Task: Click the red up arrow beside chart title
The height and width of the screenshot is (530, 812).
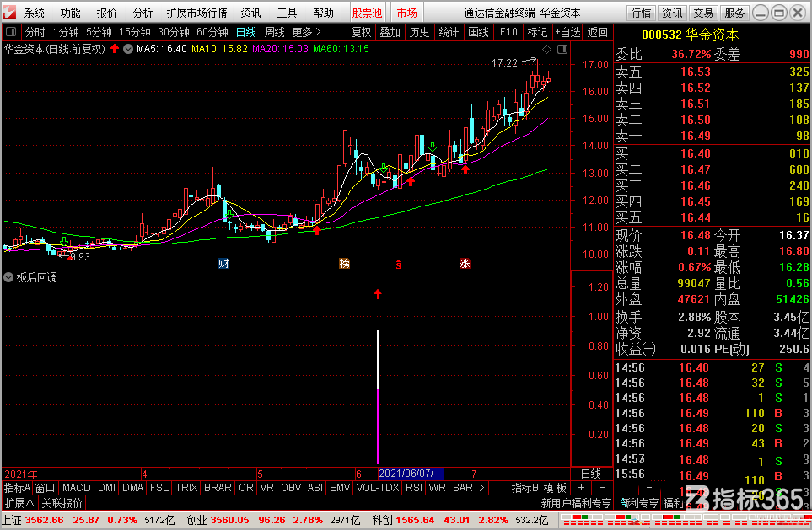Action: coord(115,49)
